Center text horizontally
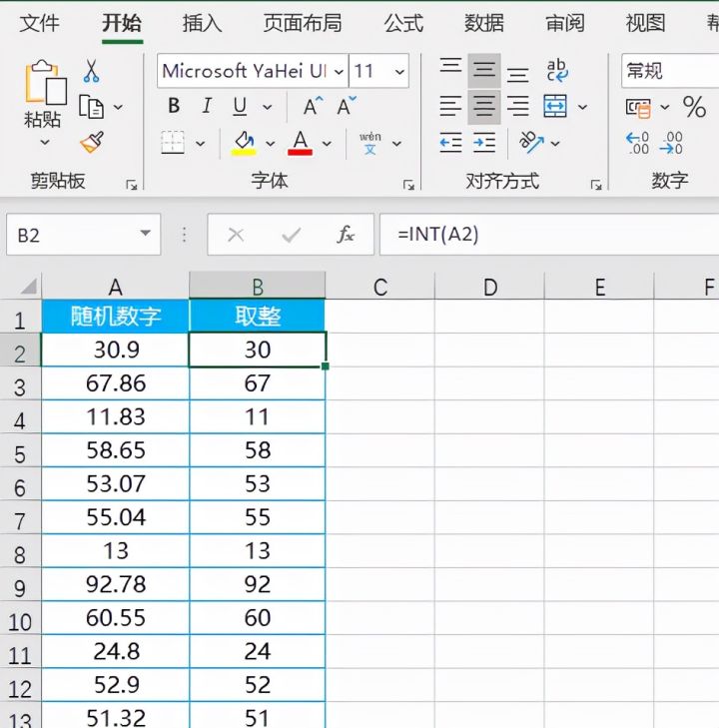The image size is (719, 728). [x=484, y=107]
